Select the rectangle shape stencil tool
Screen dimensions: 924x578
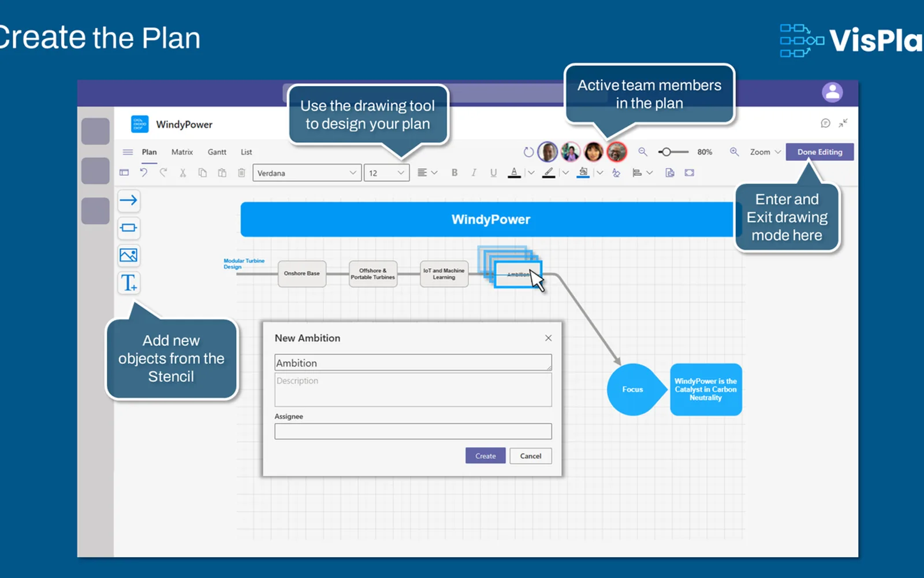(x=128, y=228)
